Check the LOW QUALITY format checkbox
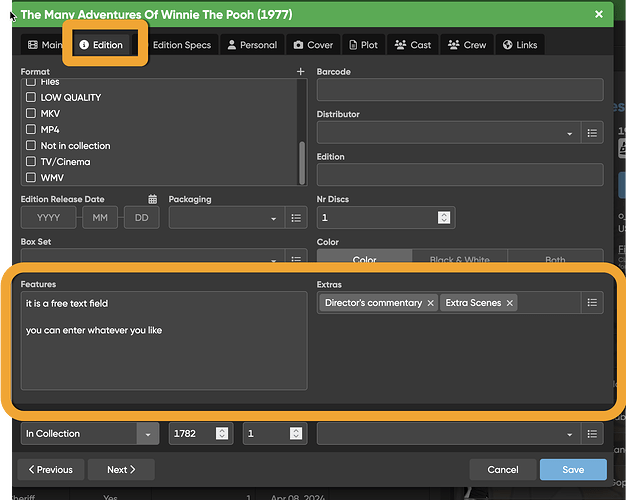The image size is (626, 500). pos(31,98)
